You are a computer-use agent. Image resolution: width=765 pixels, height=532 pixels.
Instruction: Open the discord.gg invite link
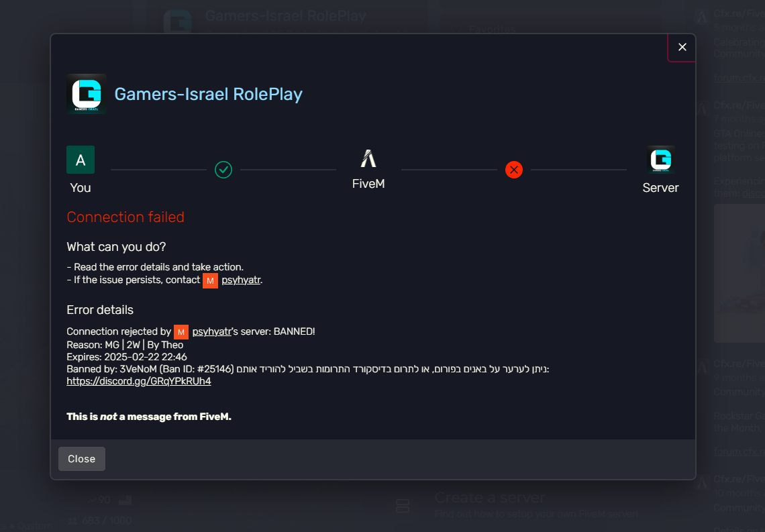pyautogui.click(x=139, y=381)
